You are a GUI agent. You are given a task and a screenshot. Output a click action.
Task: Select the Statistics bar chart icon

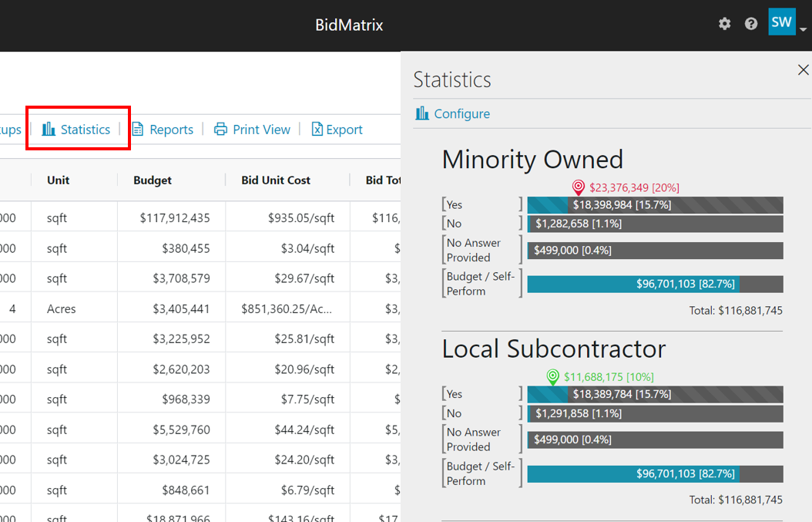click(46, 129)
